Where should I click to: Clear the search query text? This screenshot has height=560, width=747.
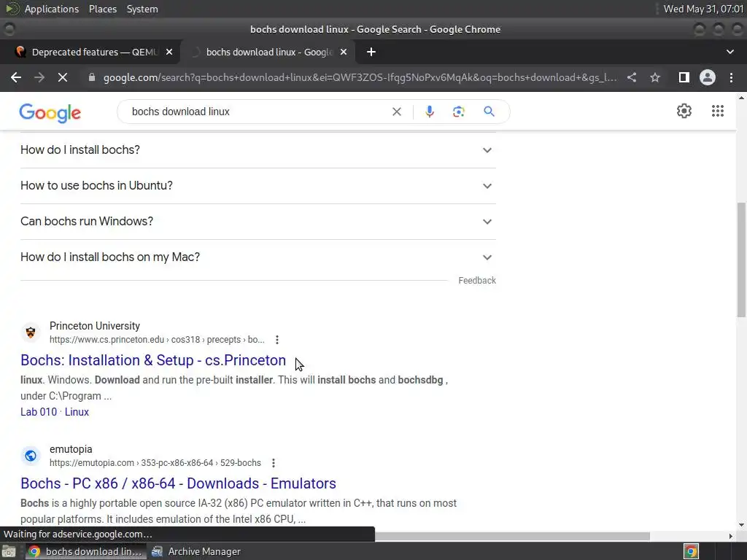point(396,112)
